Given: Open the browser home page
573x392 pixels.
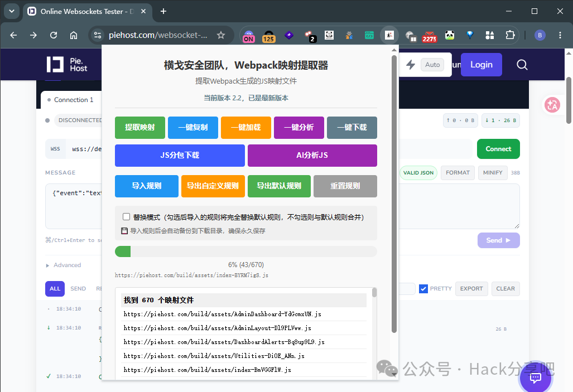Looking at the screenshot, I should 74,35.
